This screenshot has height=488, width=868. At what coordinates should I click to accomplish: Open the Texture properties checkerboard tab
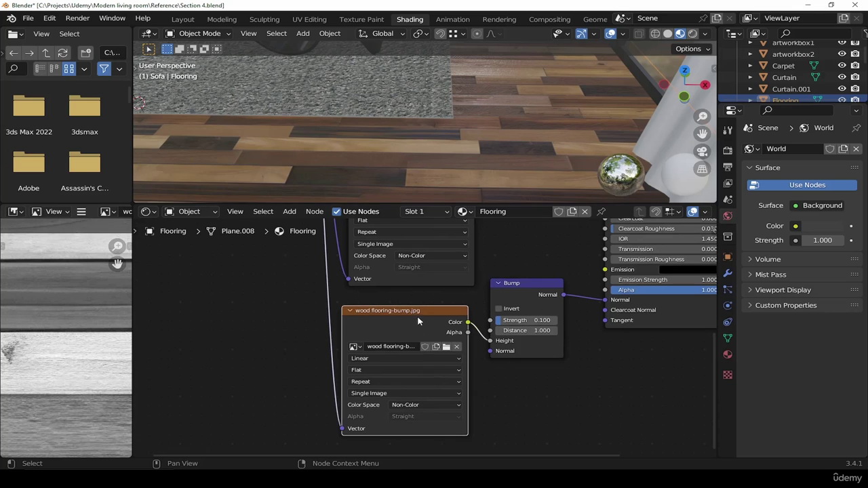pos(728,375)
